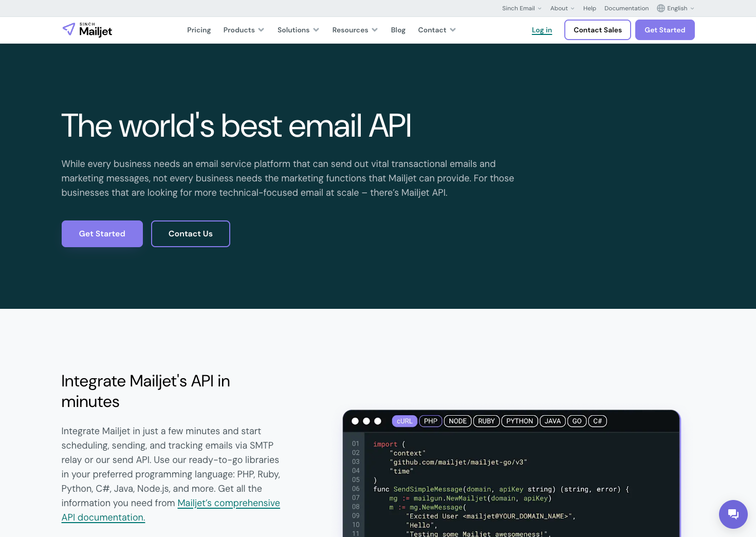Image resolution: width=756 pixels, height=537 pixels.
Task: Click the globe language icon
Action: (x=660, y=8)
